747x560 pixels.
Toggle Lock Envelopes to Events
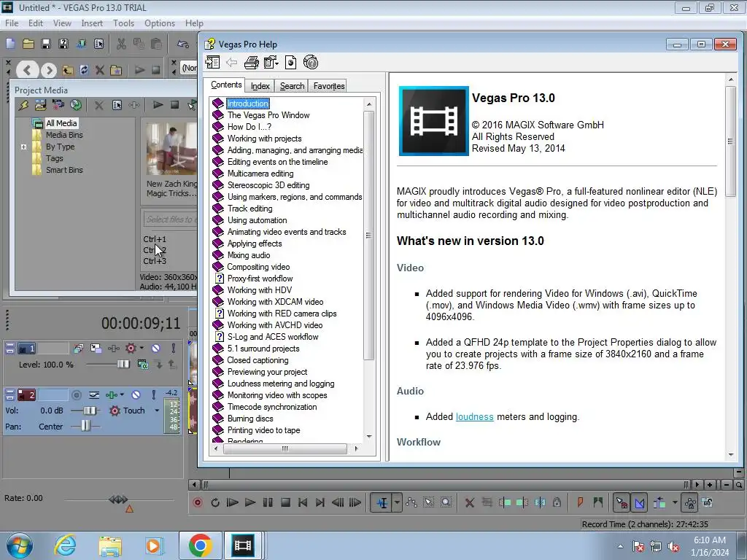point(690,502)
